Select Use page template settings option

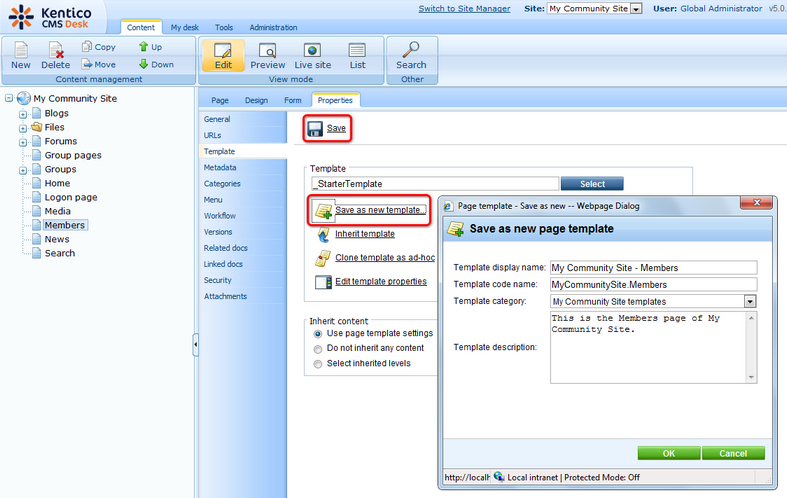tap(318, 334)
